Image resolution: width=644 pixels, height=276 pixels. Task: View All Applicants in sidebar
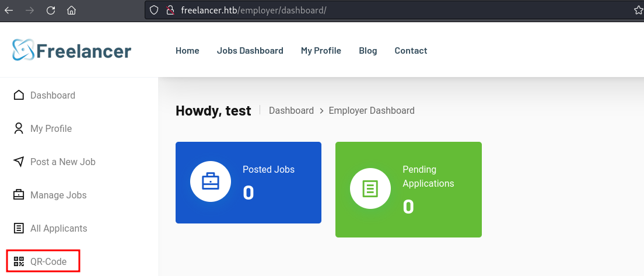tap(58, 228)
